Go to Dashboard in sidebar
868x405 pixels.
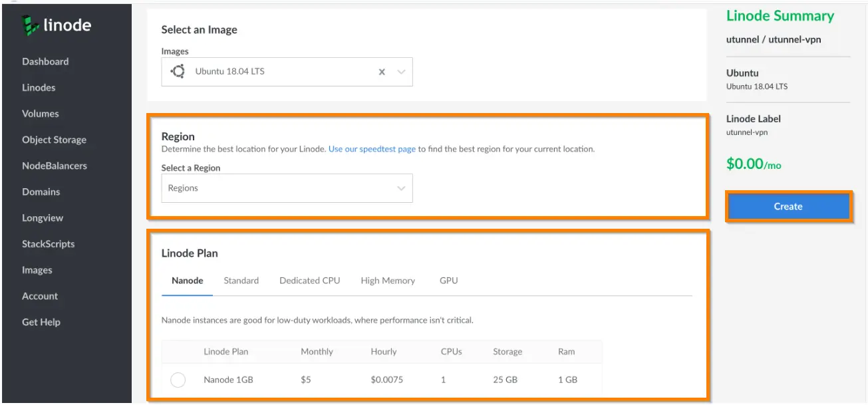click(x=45, y=61)
